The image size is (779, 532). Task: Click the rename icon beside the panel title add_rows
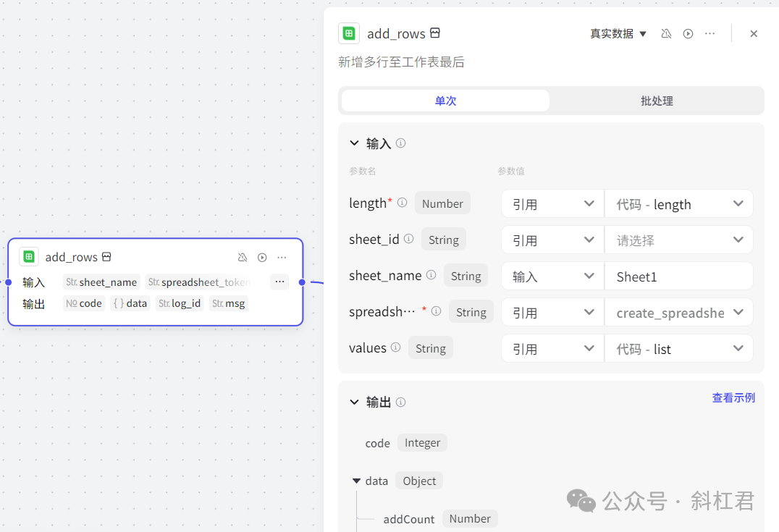[x=435, y=33]
